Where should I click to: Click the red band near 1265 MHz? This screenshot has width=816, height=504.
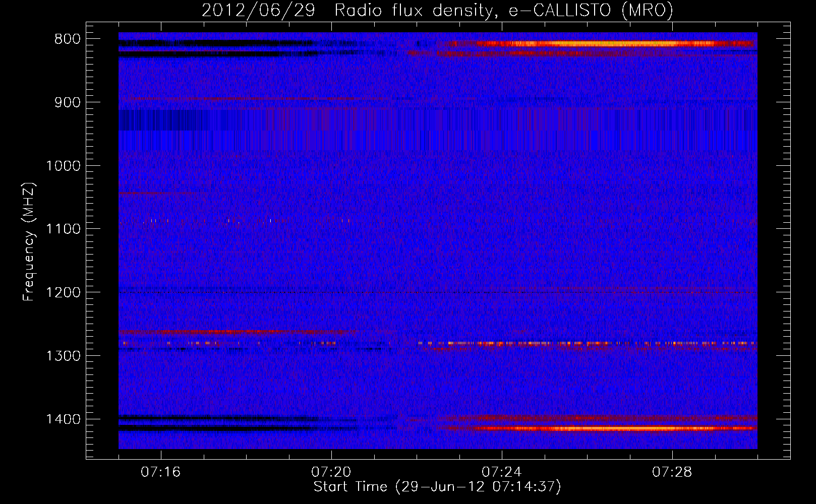coord(237,332)
